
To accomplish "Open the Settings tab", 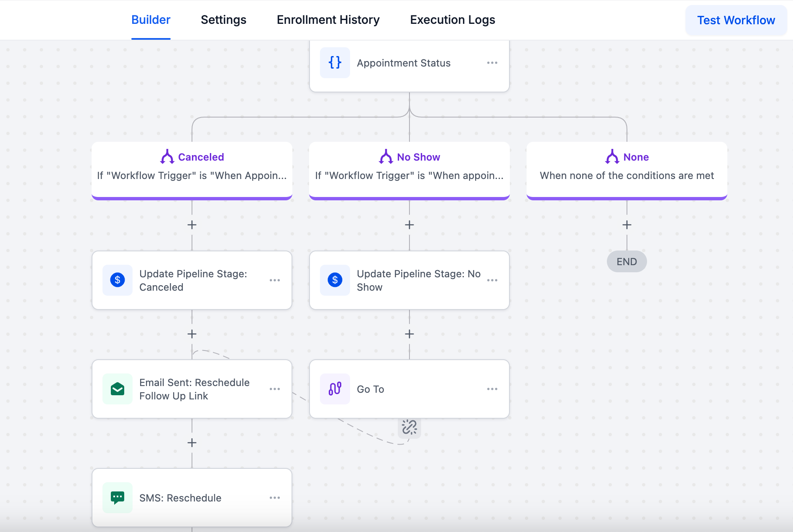I will (223, 20).
